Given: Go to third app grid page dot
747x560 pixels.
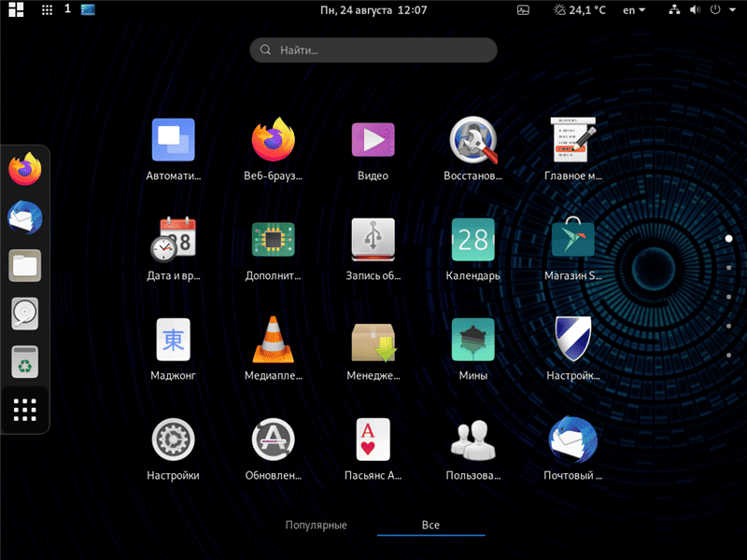Looking at the screenshot, I should pyautogui.click(x=728, y=297).
